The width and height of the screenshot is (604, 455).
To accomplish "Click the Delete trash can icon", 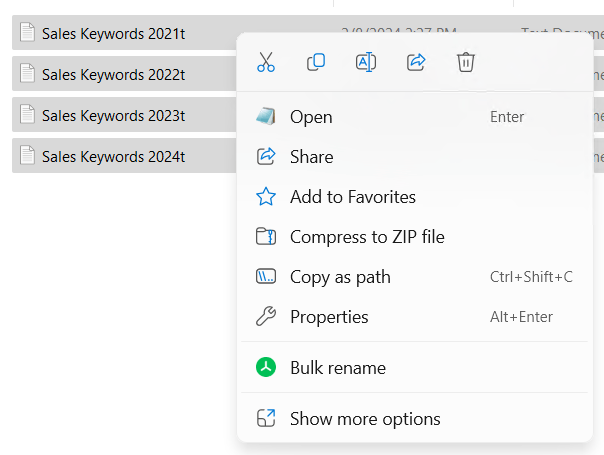I will [x=466, y=62].
